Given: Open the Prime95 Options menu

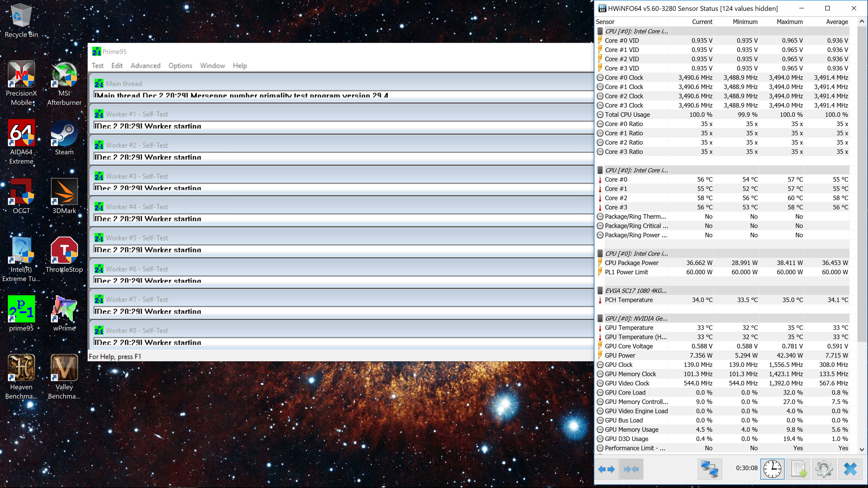Looking at the screenshot, I should [x=180, y=66].
